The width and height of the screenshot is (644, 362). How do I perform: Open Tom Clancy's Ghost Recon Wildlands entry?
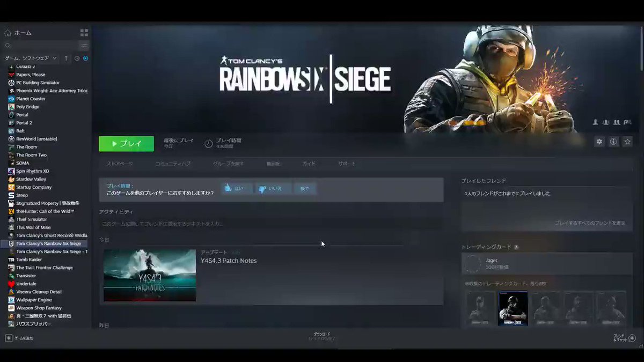point(52,235)
